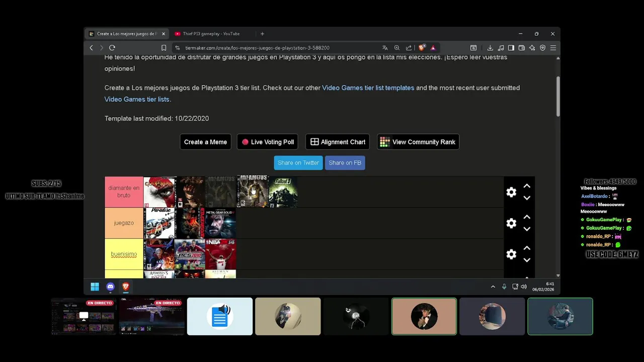Reload the tiermaker page
Screen dimensions: 644x362
[112, 48]
